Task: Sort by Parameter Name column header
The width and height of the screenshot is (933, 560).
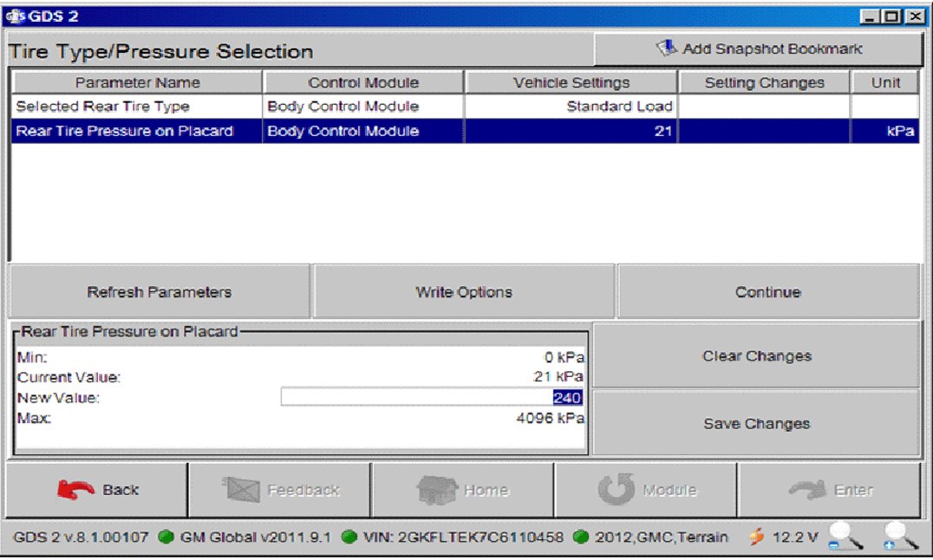Action: coord(137,83)
